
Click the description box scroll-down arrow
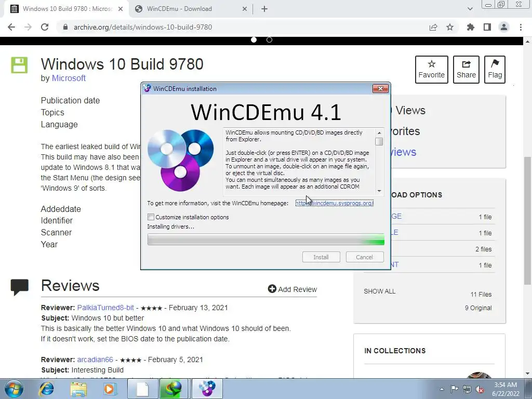point(379,191)
